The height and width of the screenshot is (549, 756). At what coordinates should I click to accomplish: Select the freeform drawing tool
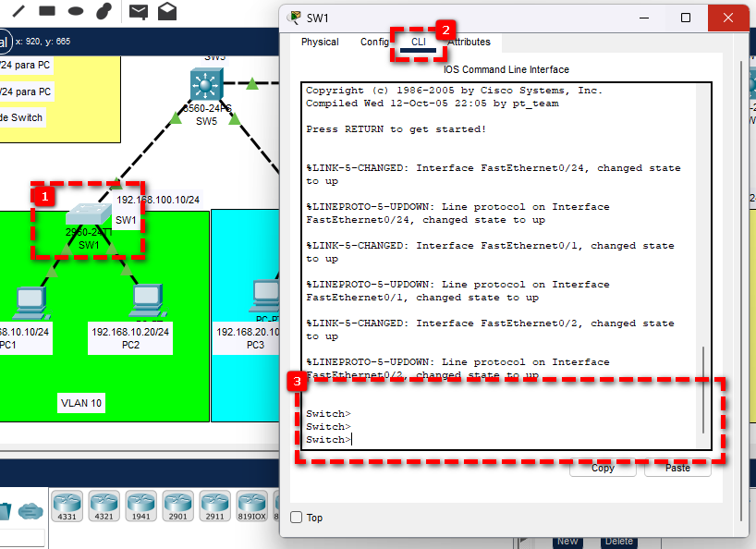(104, 10)
